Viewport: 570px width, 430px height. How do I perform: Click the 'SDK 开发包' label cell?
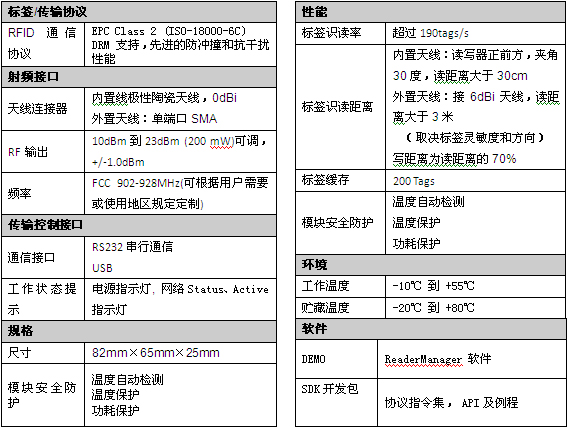coord(337,402)
